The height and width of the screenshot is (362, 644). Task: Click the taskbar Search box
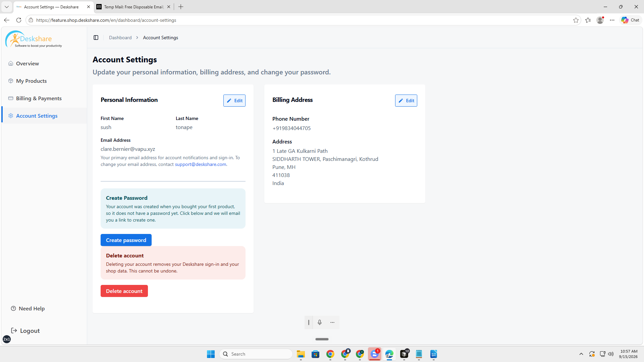256,354
